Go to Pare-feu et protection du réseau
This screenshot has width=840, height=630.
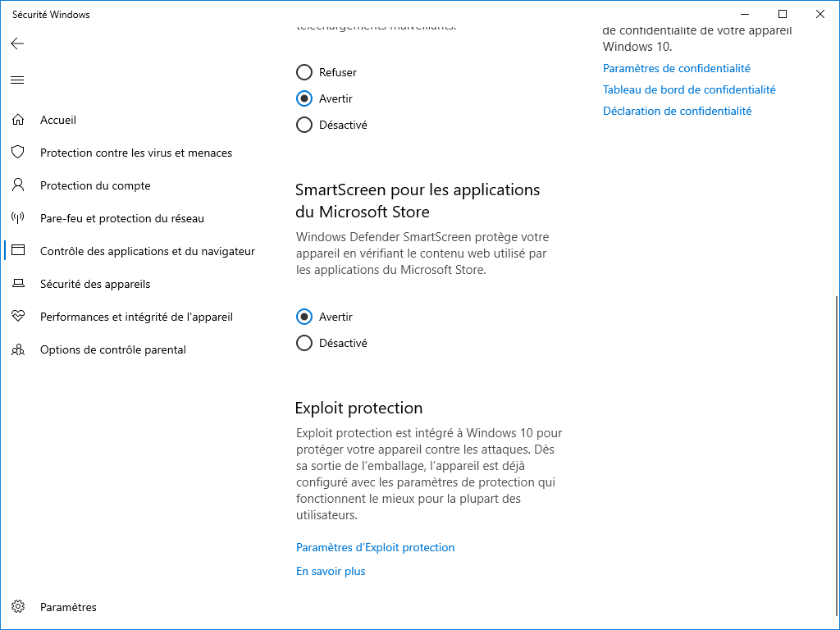click(122, 218)
